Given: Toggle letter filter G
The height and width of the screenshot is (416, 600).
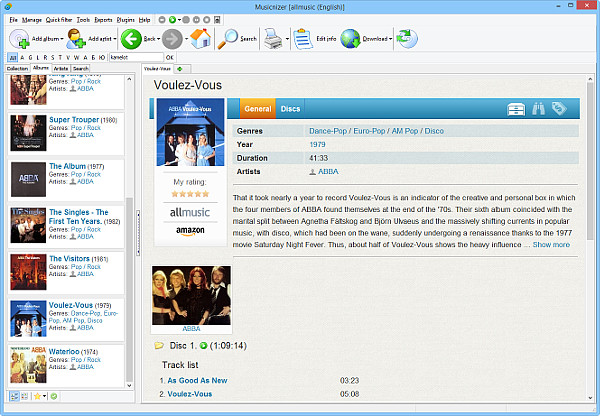Looking at the screenshot, I should pyautogui.click(x=30, y=57).
